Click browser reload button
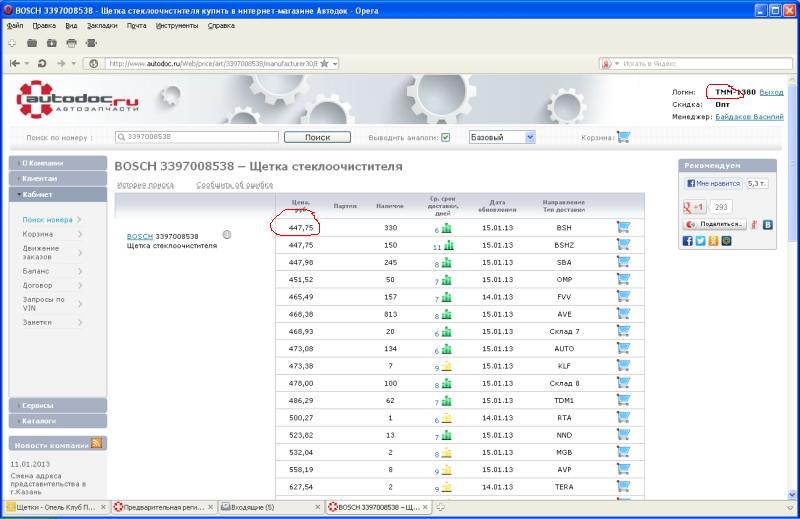800x519 pixels. click(x=42, y=63)
